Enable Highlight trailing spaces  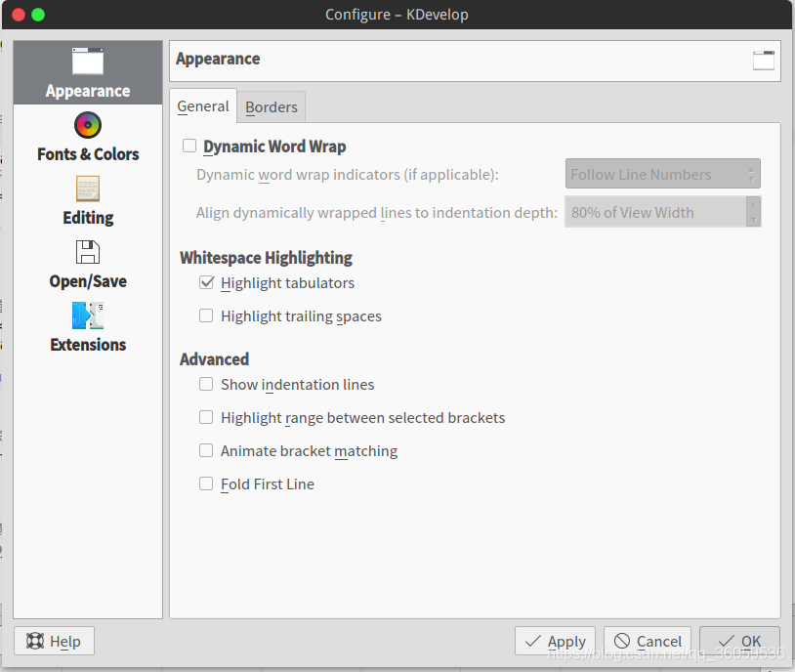(x=206, y=315)
